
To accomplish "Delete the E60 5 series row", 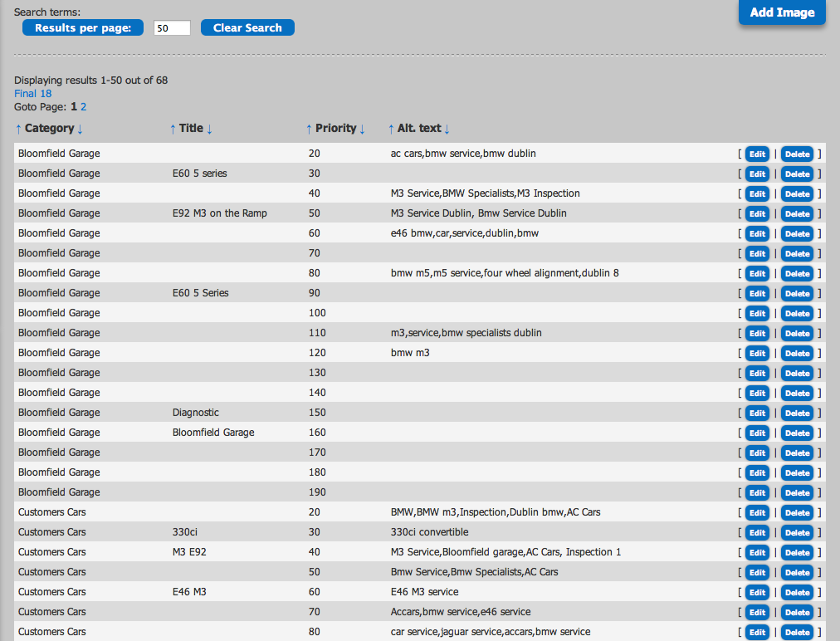I will pyautogui.click(x=797, y=174).
